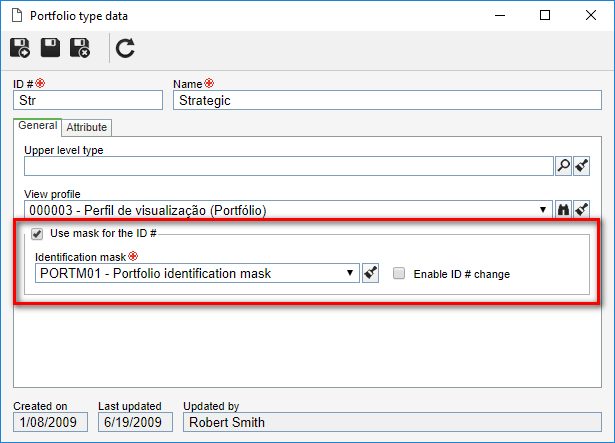Image resolution: width=615 pixels, height=443 pixels.
Task: Clear Identification mask with its brush icon
Action: [x=371, y=273]
